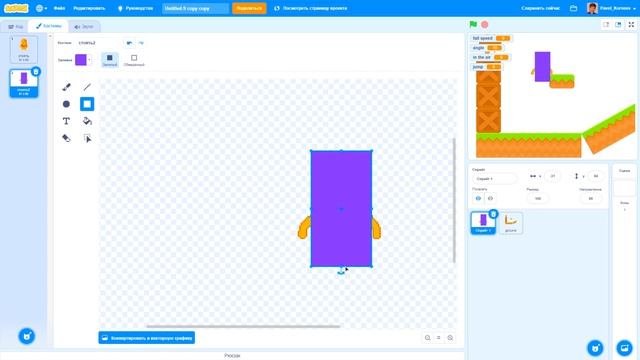This screenshot has width=640, height=360.
Task: Select the Text tool
Action: click(66, 121)
